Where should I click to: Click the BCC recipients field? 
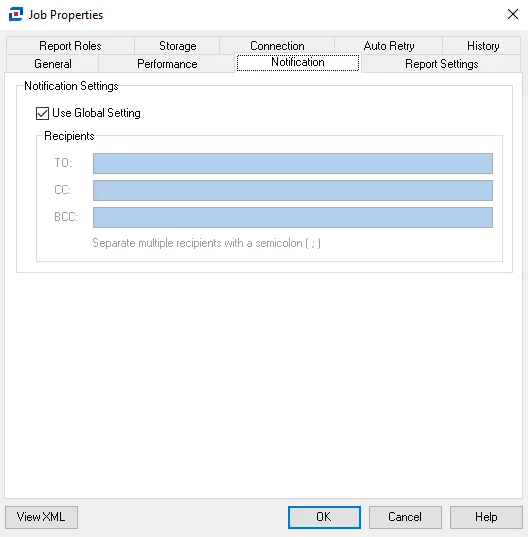pyautogui.click(x=293, y=217)
